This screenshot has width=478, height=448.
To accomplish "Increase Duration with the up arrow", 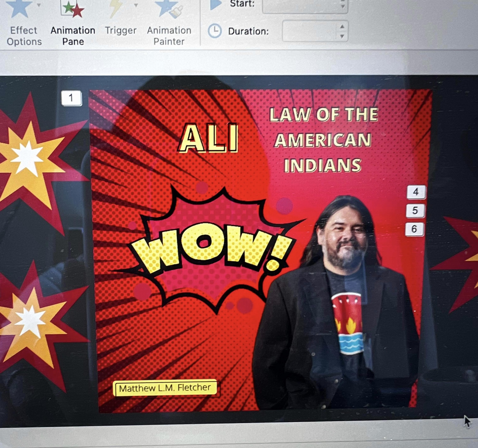I will tap(342, 26).
